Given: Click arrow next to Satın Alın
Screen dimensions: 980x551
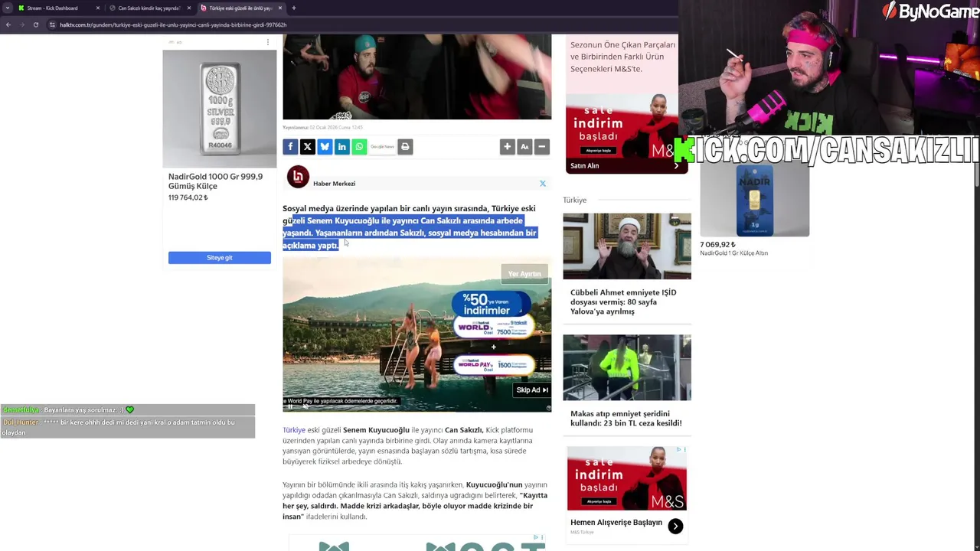Looking at the screenshot, I should point(676,165).
